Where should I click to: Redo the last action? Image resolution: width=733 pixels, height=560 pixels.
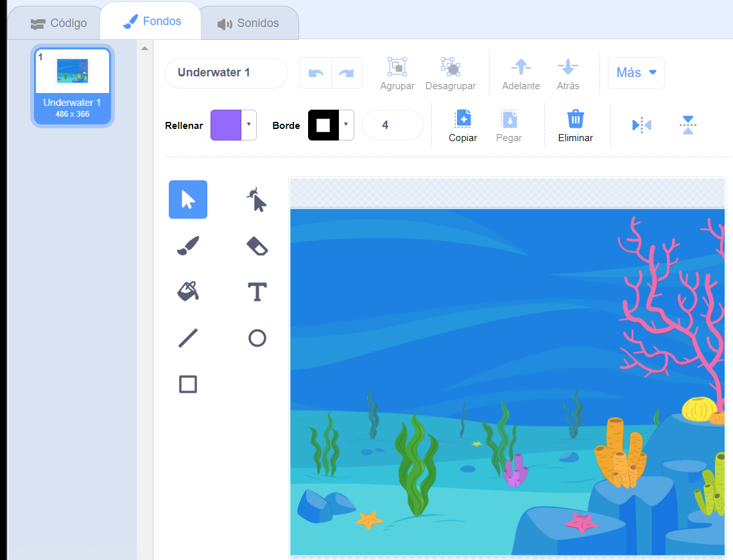347,73
